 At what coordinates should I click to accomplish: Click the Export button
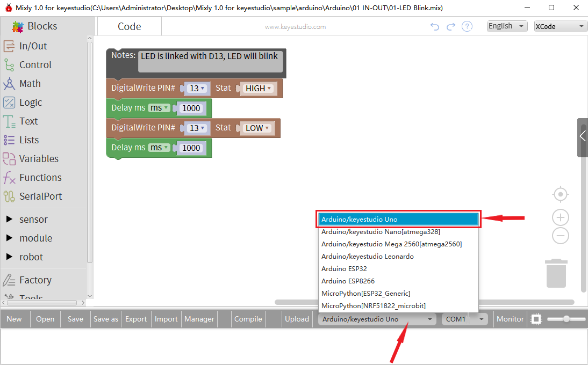[136, 319]
